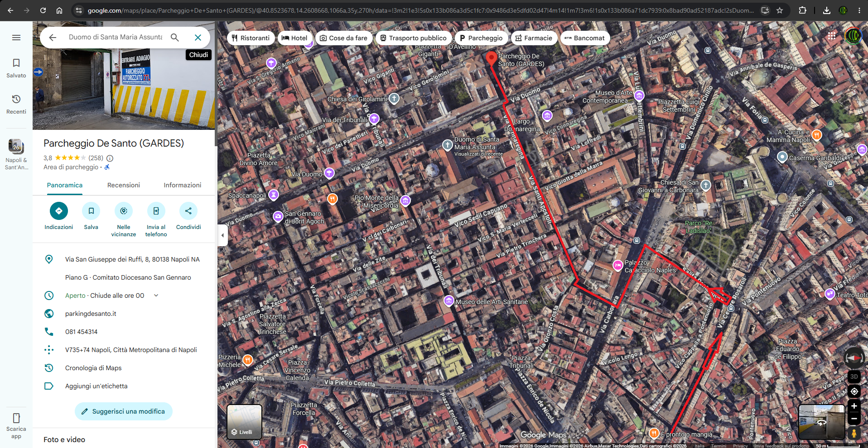Viewport: 868px width, 448px height.
Task: Click Invia al telefono button
Action: click(156, 220)
